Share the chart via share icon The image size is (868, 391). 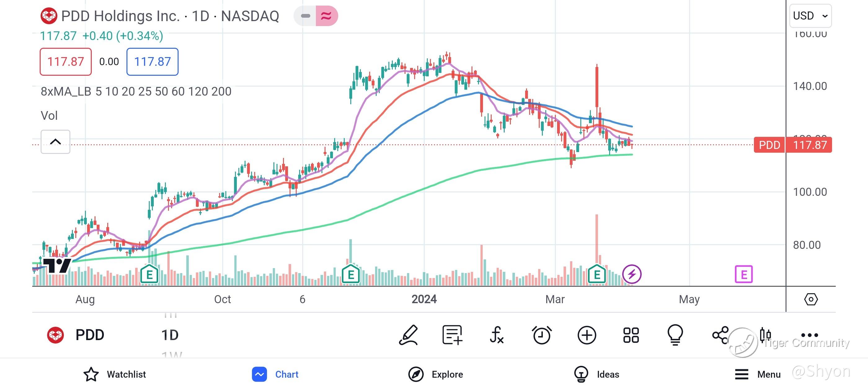point(720,335)
